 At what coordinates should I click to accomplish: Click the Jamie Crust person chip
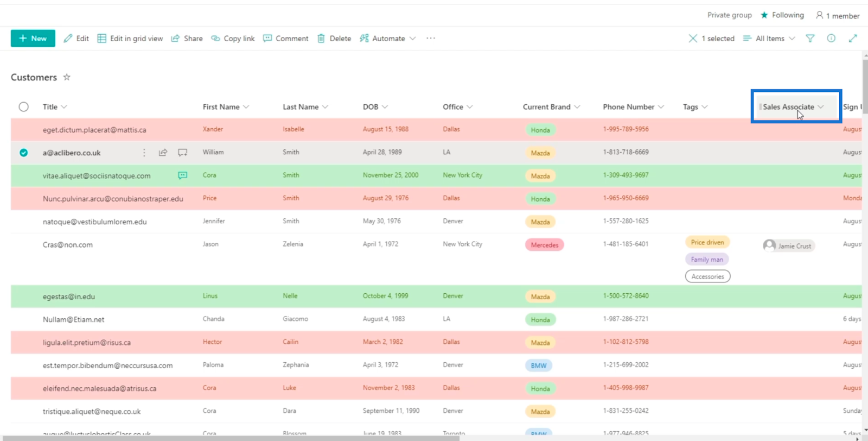[x=789, y=245]
